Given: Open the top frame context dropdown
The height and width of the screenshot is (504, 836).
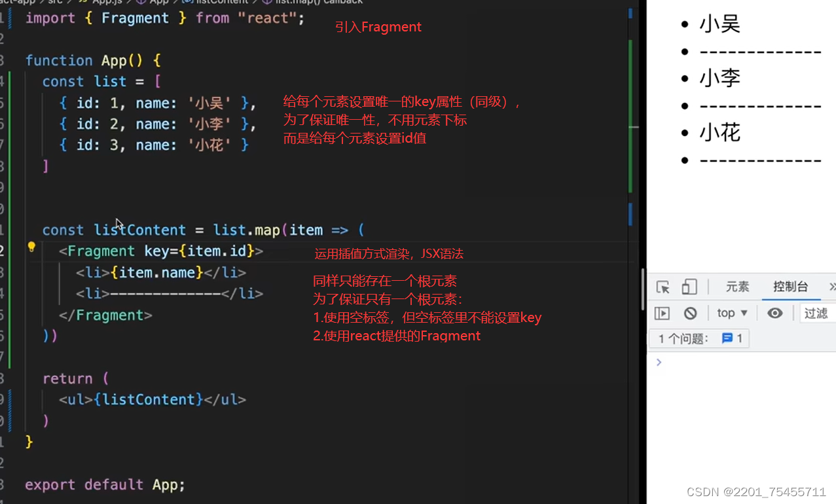Looking at the screenshot, I should (732, 313).
